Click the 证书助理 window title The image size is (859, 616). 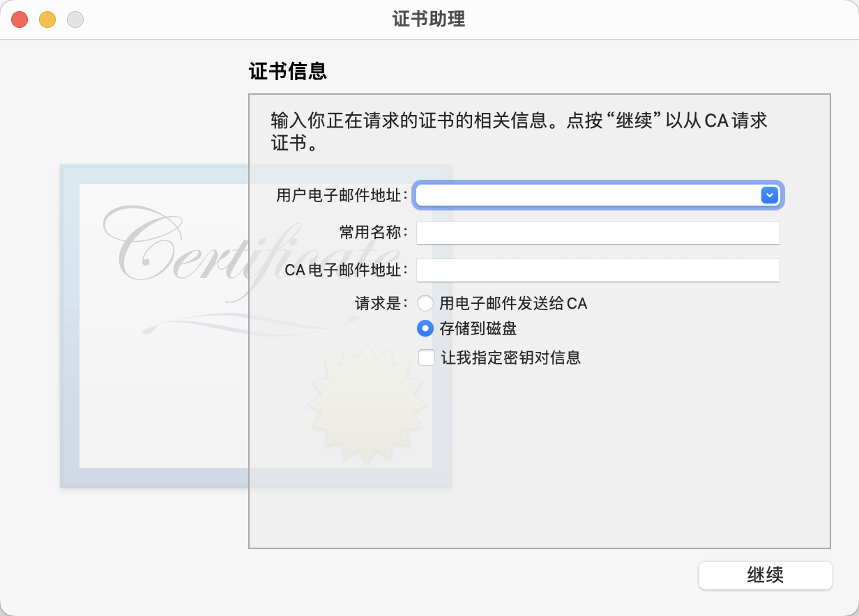[x=429, y=19]
